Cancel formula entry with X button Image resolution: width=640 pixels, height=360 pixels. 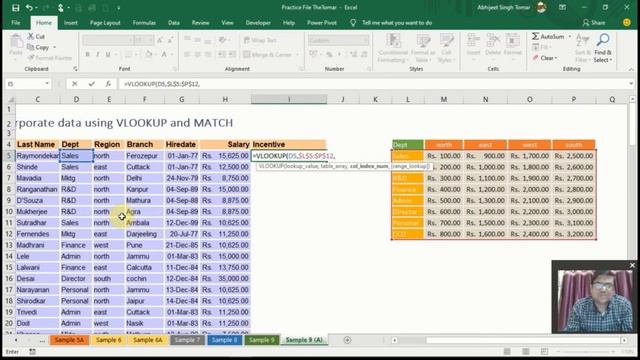[74, 84]
